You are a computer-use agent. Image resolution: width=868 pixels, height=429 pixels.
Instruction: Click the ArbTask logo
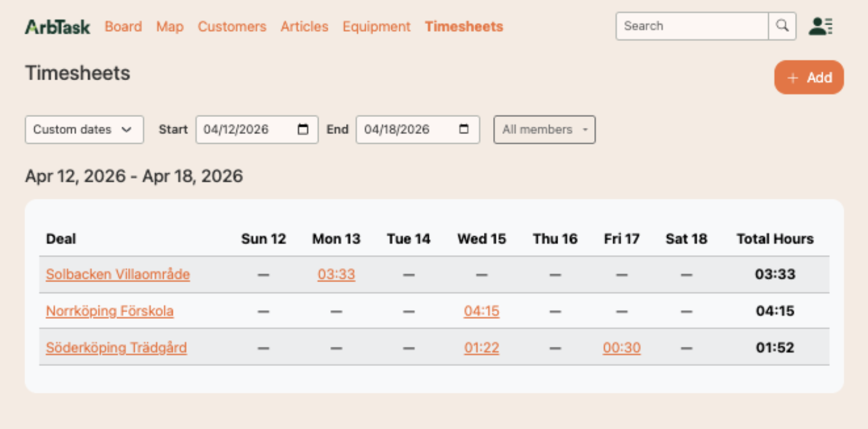[x=58, y=27]
